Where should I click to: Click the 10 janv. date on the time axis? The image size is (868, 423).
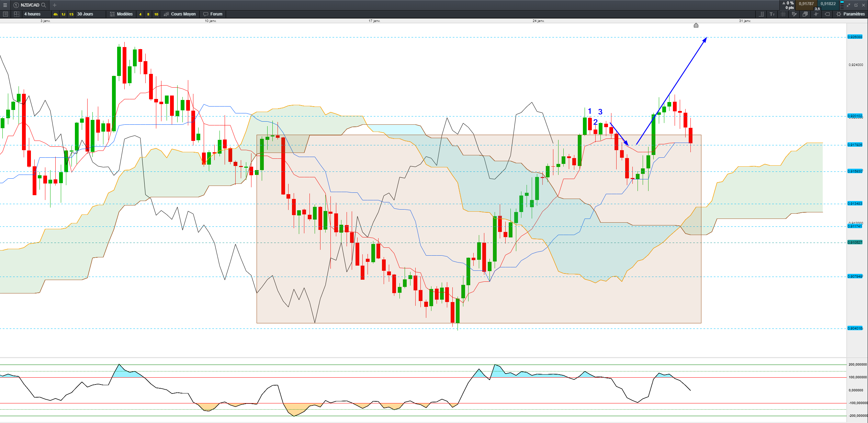pos(211,21)
